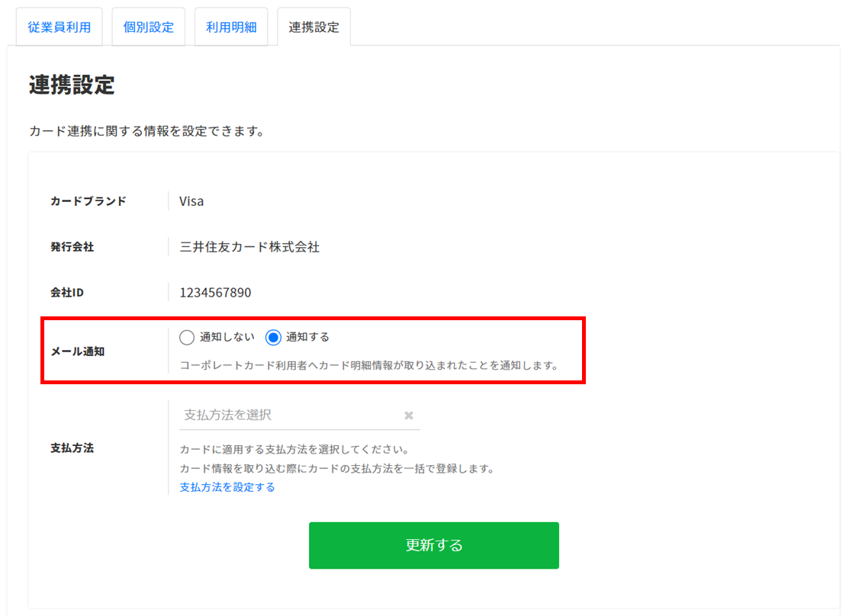This screenshot has width=849, height=616.
Task: Click the メール通知 field label
Action: pyautogui.click(x=77, y=351)
